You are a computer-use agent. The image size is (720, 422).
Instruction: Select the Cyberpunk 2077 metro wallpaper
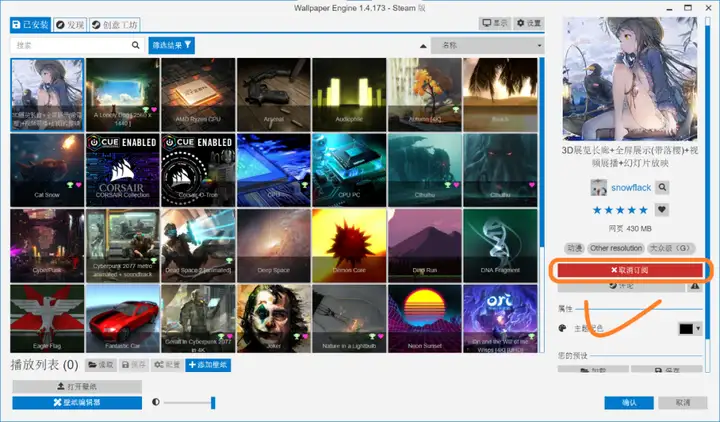pyautogui.click(x=123, y=245)
